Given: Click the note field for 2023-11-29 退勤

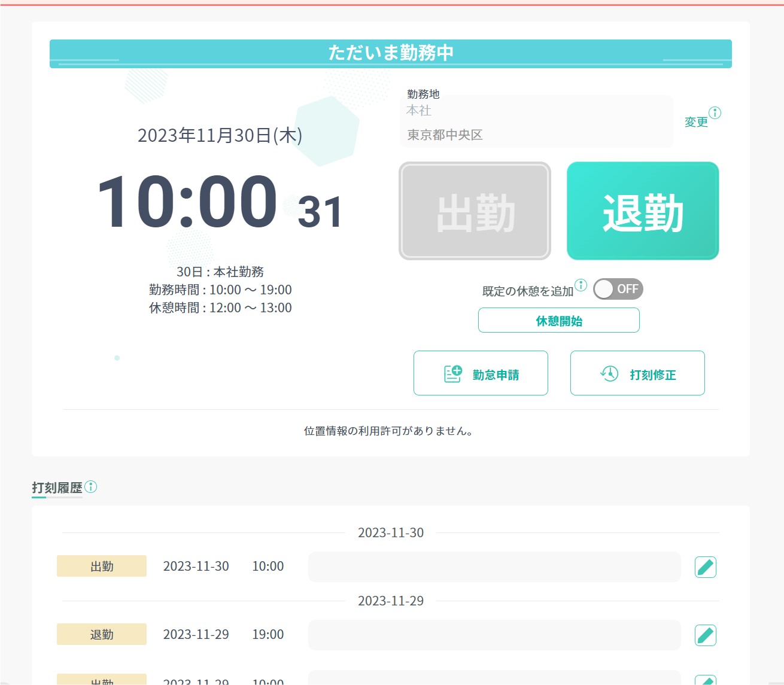Looking at the screenshot, I should (x=494, y=635).
